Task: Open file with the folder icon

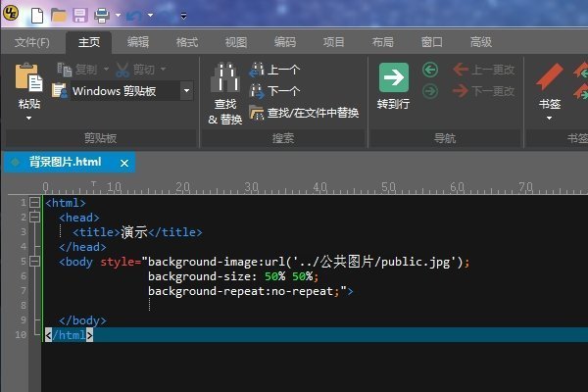Action: 59,16
